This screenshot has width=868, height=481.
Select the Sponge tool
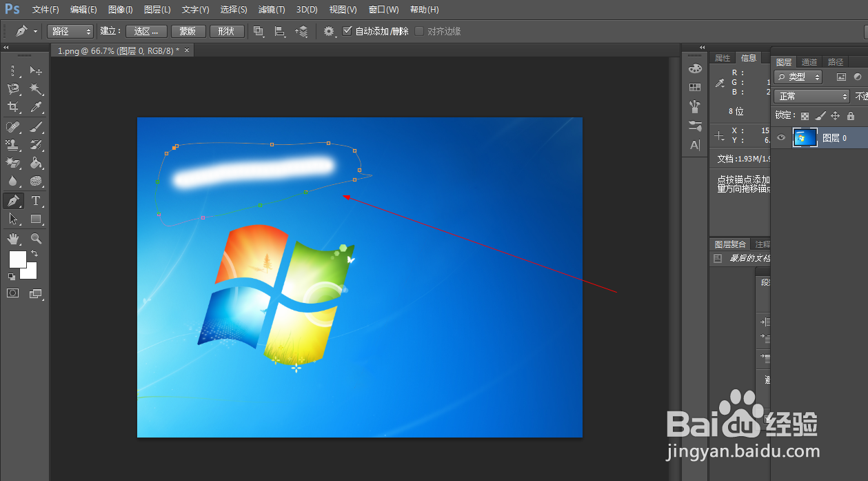tap(36, 181)
